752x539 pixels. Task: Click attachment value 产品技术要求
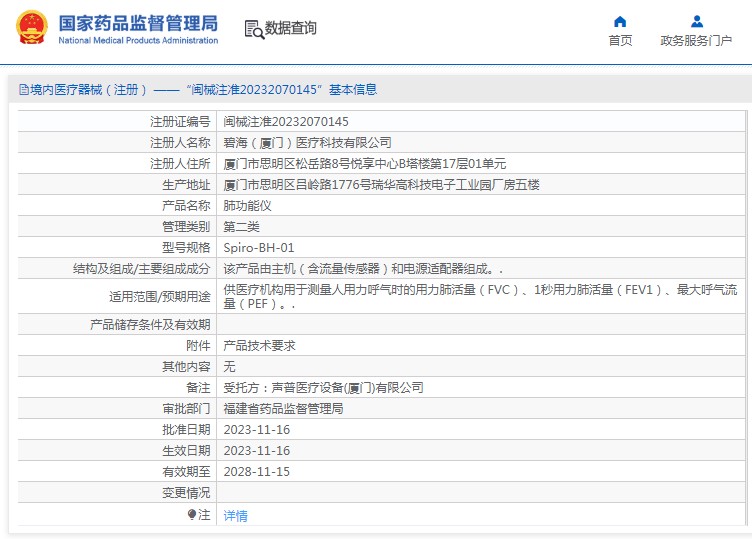click(259, 346)
